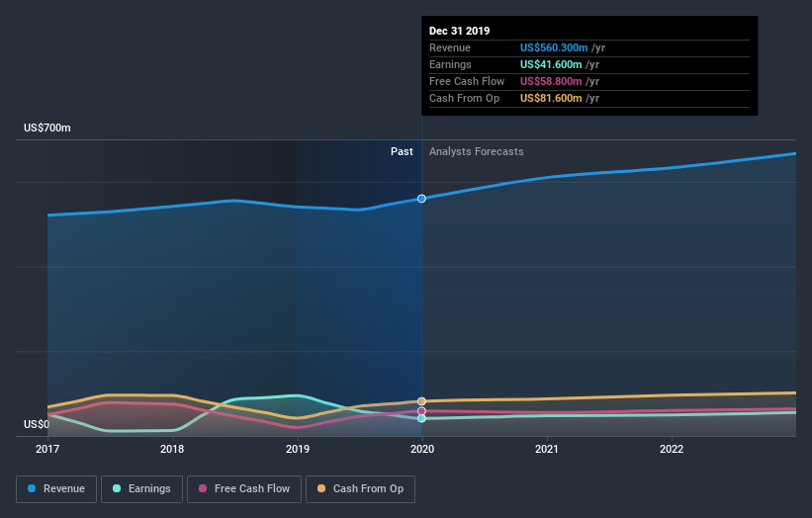Click the Earnings row label in tooltip

pyautogui.click(x=450, y=64)
